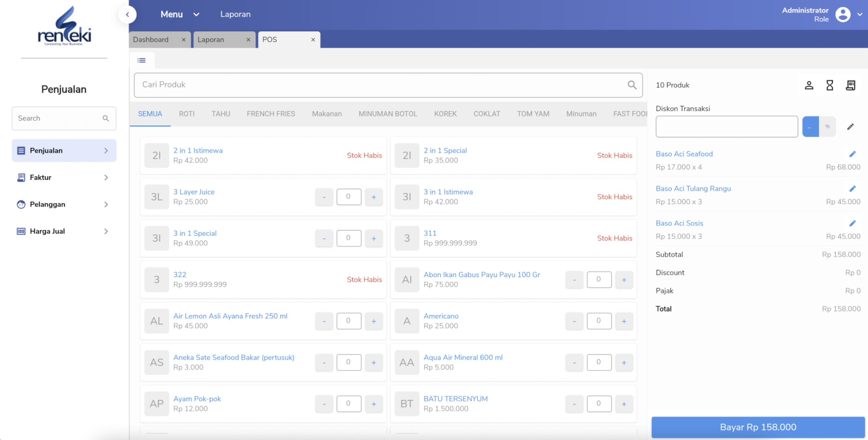
Task: Select the Minuman category tab
Action: point(581,114)
